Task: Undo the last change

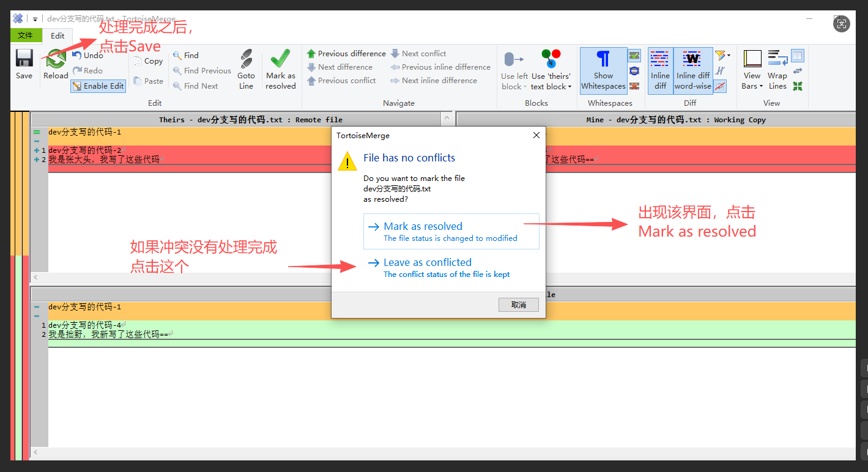Action: [x=87, y=55]
